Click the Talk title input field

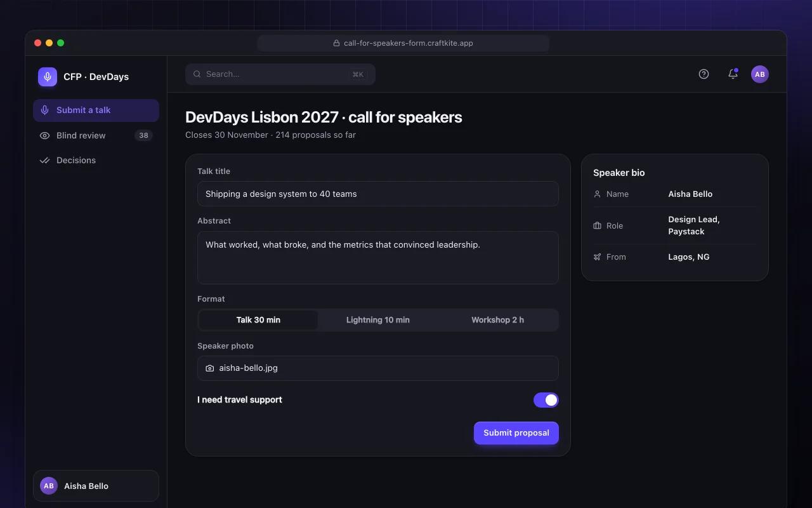click(x=378, y=194)
